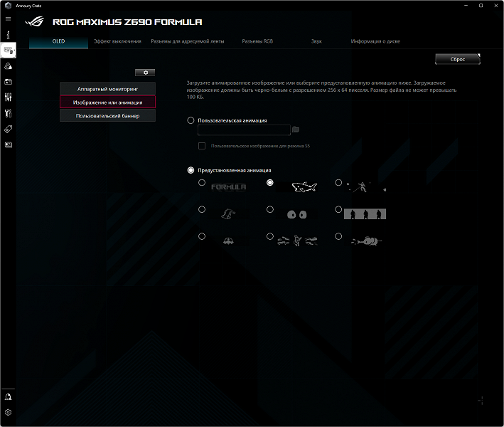Screen dimensions: 504x427
Task: Open Scenario Profiles sliders icon
Action: coord(9,97)
